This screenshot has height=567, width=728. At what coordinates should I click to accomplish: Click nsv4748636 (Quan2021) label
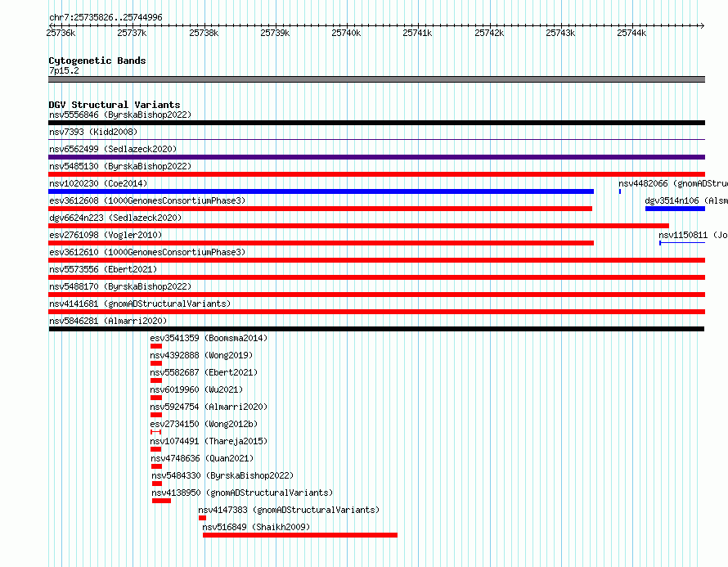[202, 458]
